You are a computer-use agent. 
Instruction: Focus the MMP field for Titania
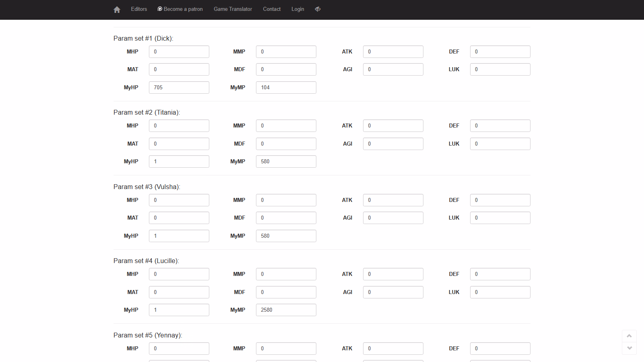pyautogui.click(x=286, y=125)
